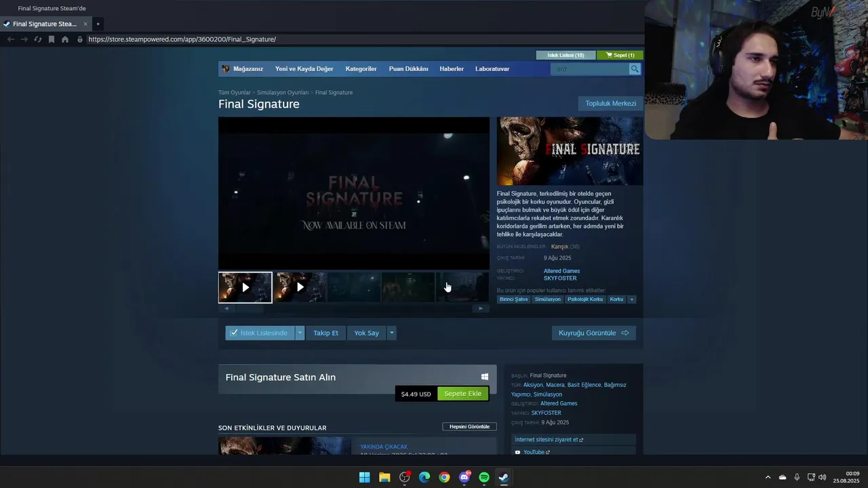
Task: Play the first trailer thumbnail
Action: (x=245, y=287)
